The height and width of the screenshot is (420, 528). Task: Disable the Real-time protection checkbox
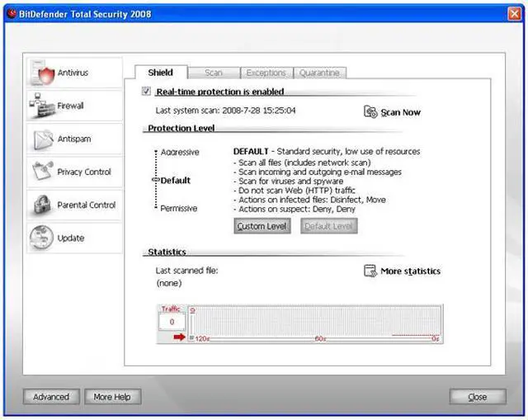coord(147,92)
